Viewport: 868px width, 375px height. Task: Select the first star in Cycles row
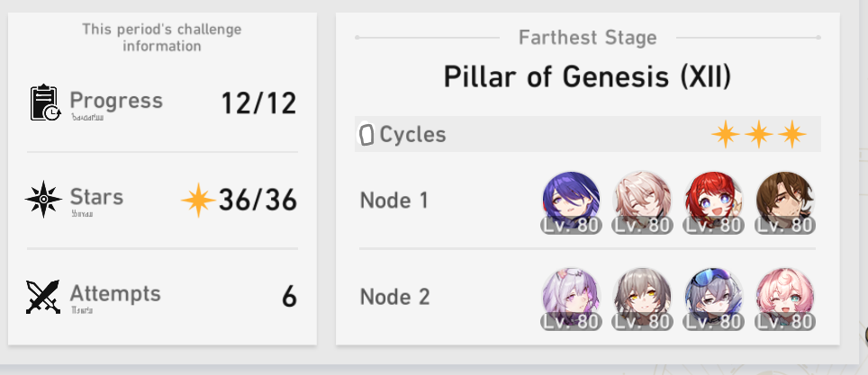[x=726, y=134]
